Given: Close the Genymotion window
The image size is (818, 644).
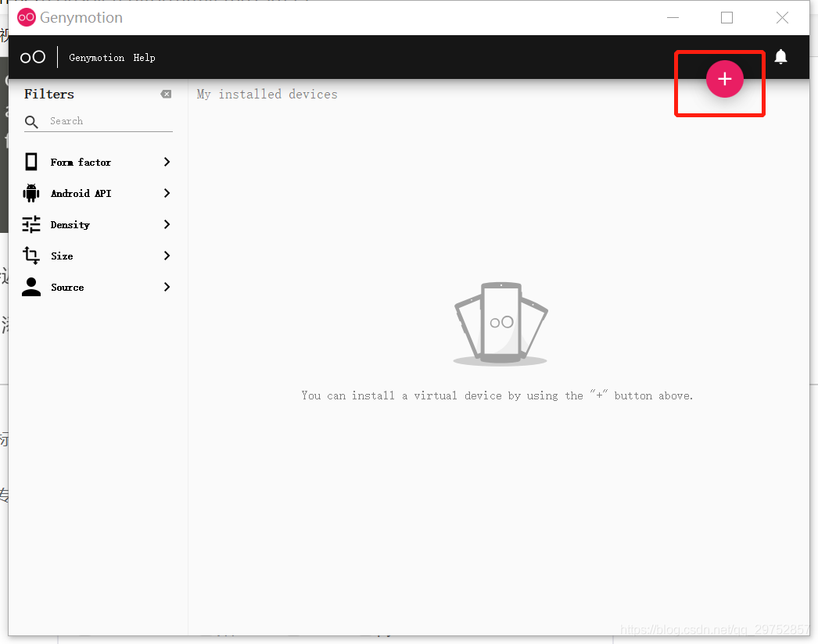Looking at the screenshot, I should (x=782, y=18).
